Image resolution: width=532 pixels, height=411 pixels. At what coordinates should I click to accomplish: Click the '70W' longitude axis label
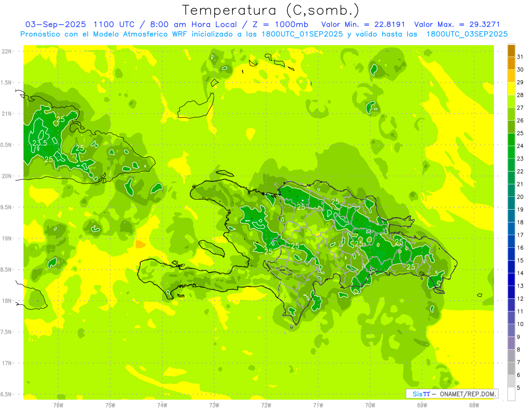point(370,405)
